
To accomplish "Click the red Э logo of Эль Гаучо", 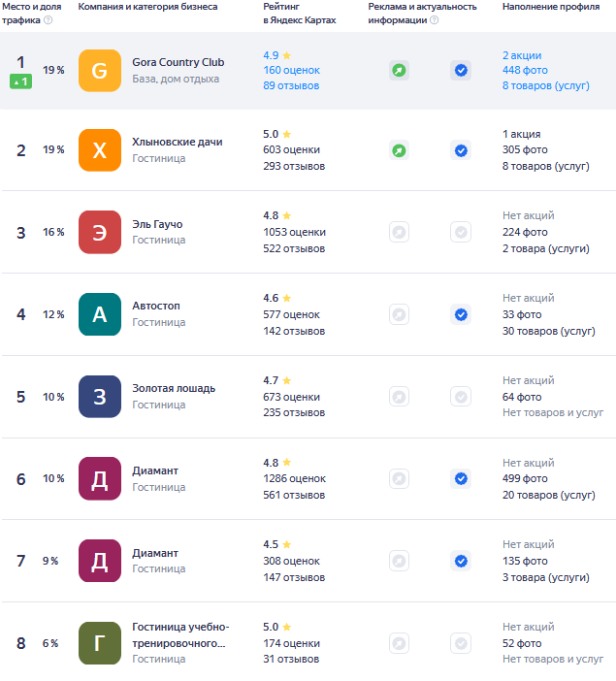I will 100,233.
